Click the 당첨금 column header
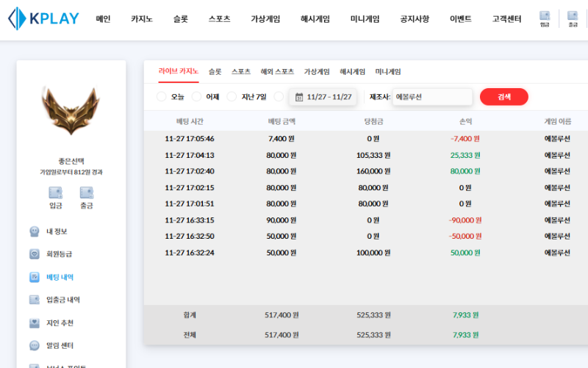This screenshot has width=588, height=368. click(373, 121)
